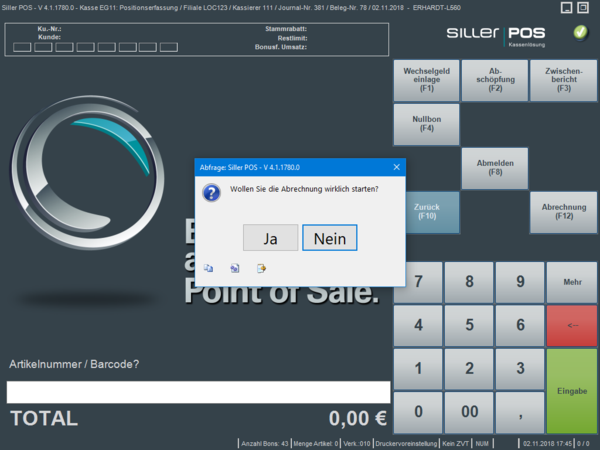Click the first small icon in dialog footer
Image resolution: width=600 pixels, height=450 pixels.
point(209,268)
